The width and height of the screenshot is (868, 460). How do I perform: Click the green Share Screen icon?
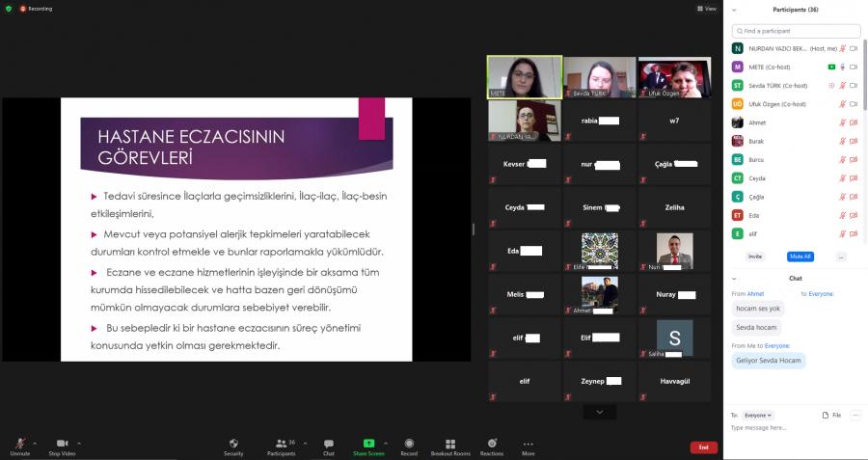[368, 444]
